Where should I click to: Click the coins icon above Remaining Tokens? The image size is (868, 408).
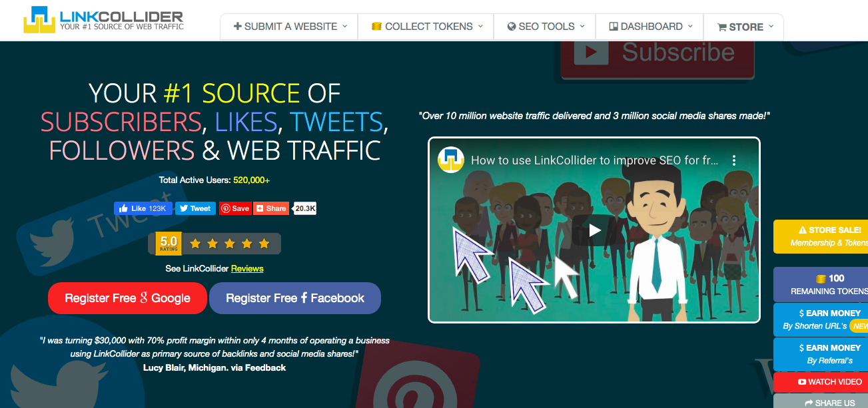(821, 279)
